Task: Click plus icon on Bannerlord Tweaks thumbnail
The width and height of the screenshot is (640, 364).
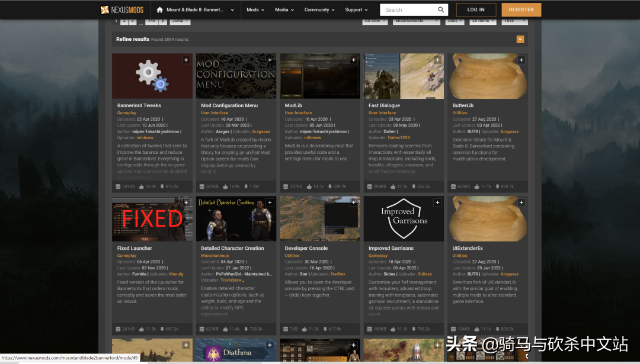Action: tap(186, 60)
